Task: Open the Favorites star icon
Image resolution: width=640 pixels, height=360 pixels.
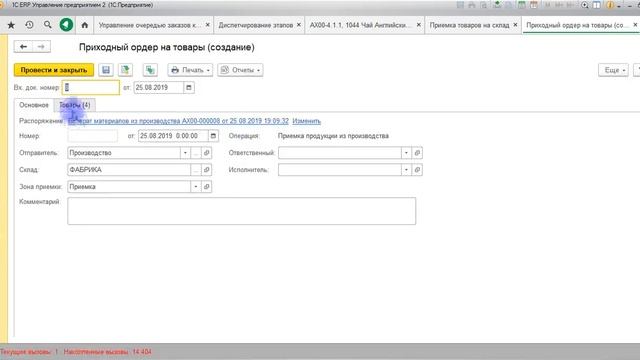Action: [11, 25]
